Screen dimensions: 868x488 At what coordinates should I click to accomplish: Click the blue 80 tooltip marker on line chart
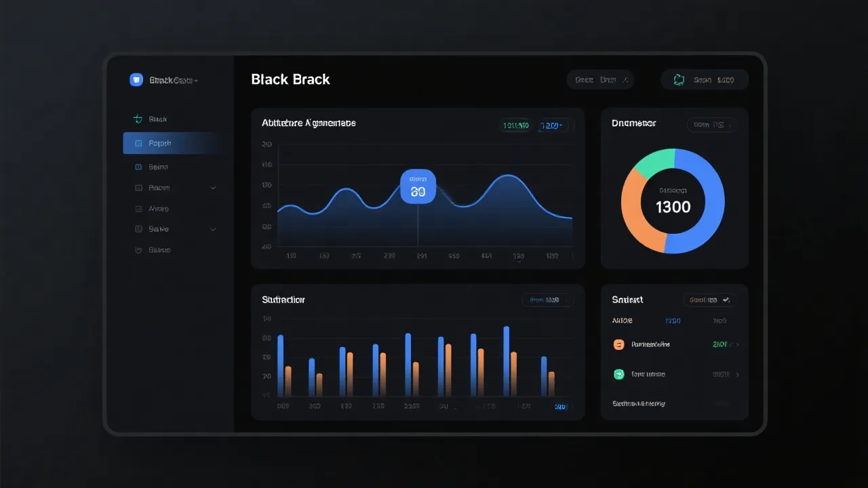click(418, 187)
